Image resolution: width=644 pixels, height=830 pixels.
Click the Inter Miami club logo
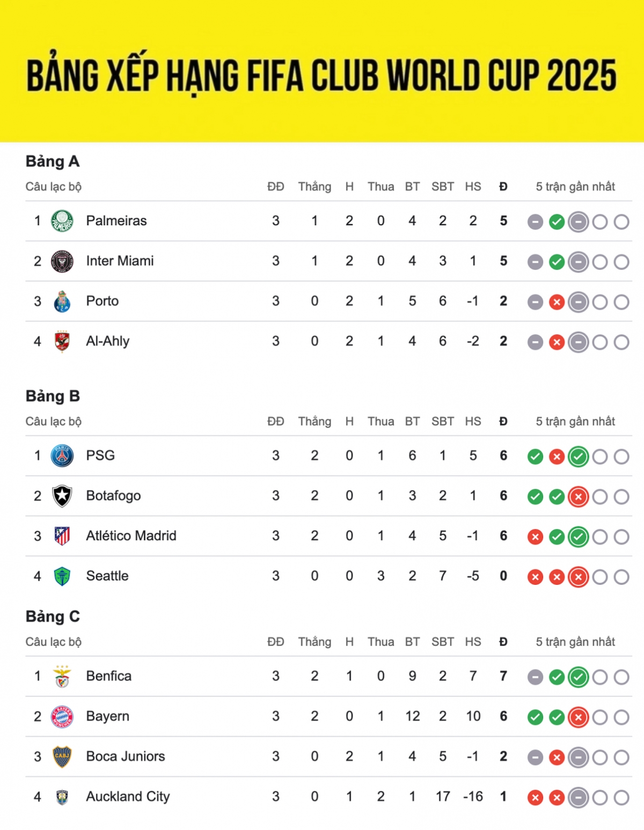(62, 261)
